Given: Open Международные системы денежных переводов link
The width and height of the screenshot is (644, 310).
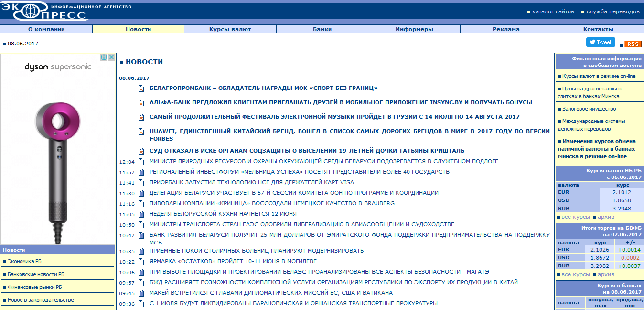Looking at the screenshot, I should point(591,125).
